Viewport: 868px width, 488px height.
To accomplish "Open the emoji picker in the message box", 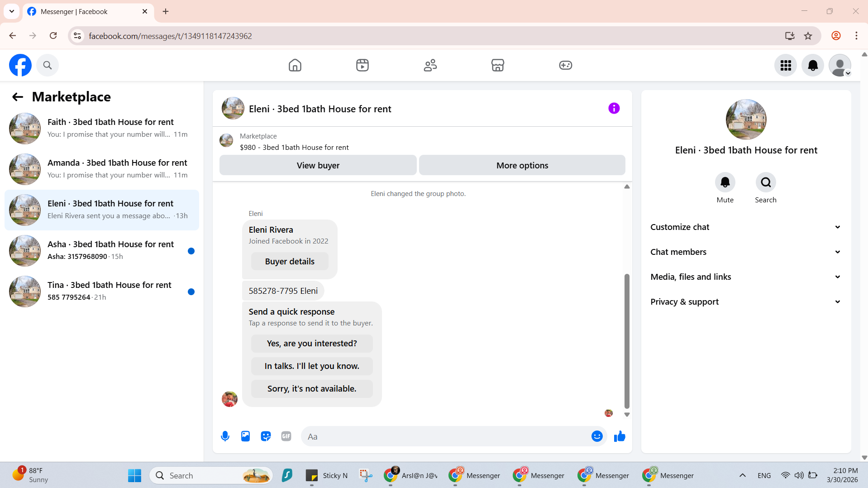I will pyautogui.click(x=597, y=436).
